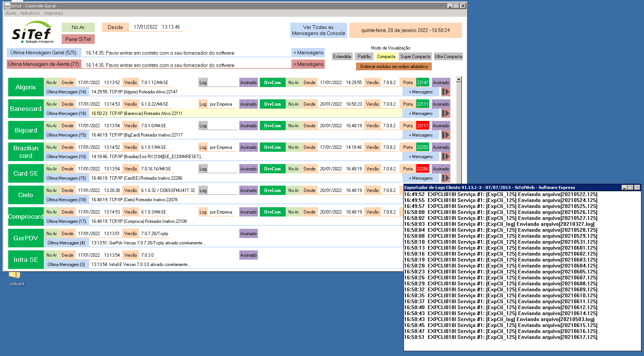Click the Log button in Banescard row
644x356 pixels.
203,104
